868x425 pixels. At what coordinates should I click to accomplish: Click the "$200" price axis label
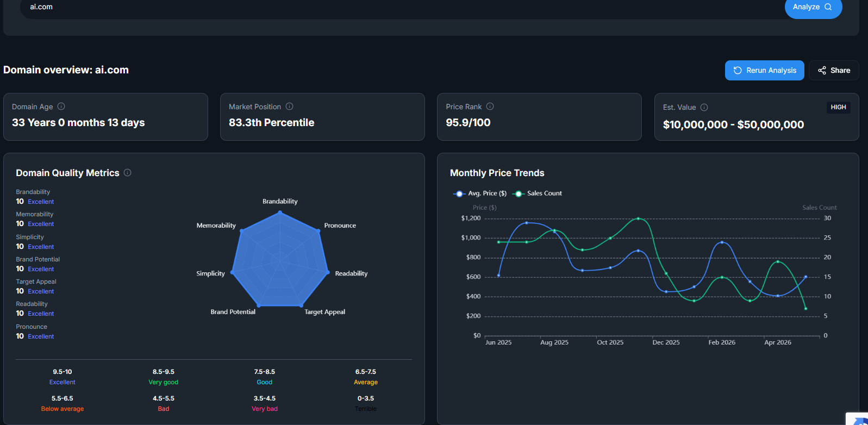point(473,316)
